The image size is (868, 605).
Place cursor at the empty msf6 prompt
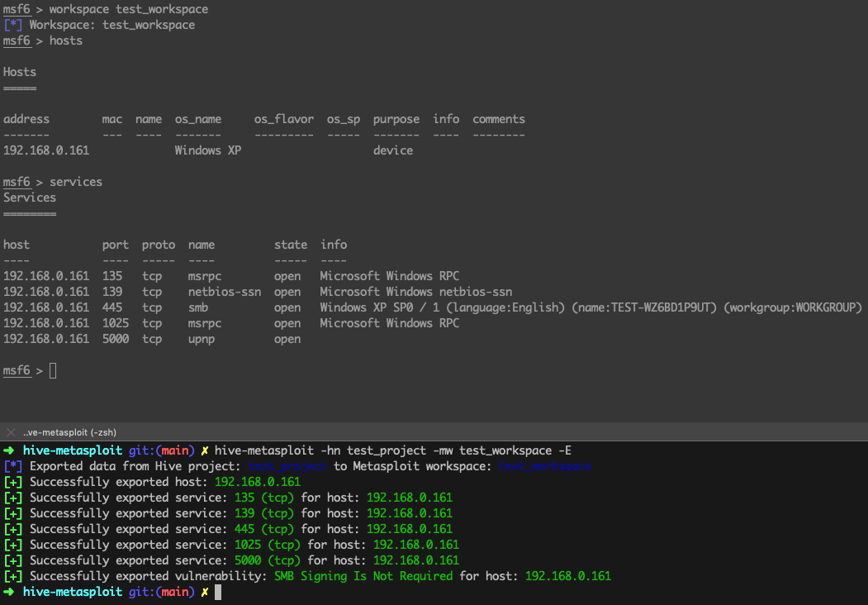click(x=53, y=370)
